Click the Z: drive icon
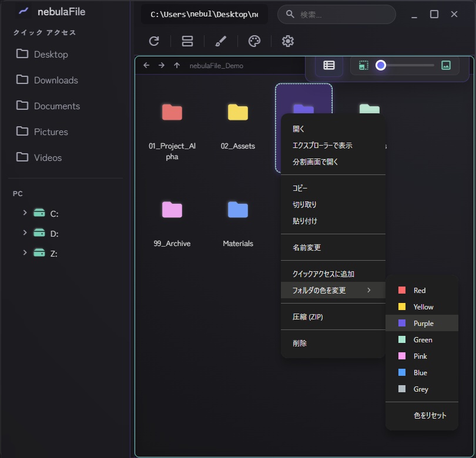This screenshot has width=476, height=458. point(39,252)
